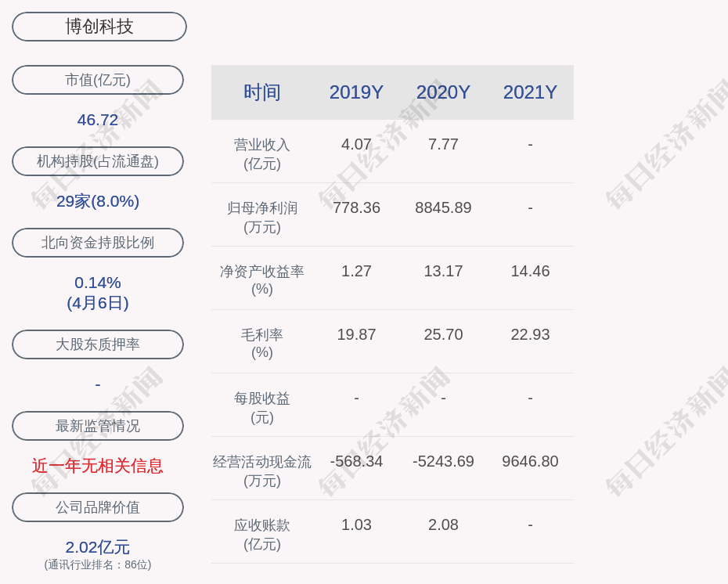Click the 2021Y column header
728x584 pixels.
pos(530,92)
